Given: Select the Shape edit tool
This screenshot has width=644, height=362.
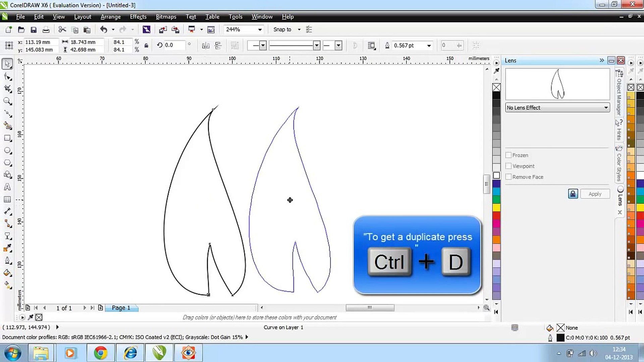Looking at the screenshot, I should tap(7, 76).
